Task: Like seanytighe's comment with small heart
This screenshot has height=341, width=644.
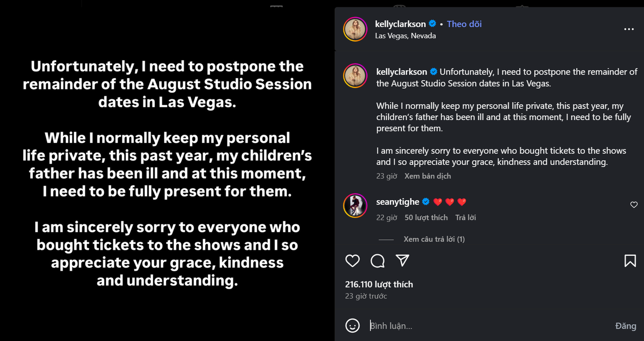Action: 634,205
